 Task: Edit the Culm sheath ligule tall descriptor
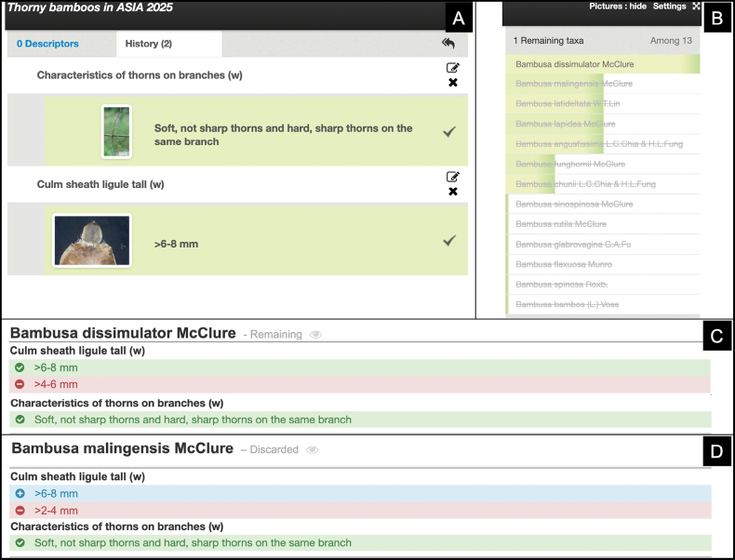[452, 177]
